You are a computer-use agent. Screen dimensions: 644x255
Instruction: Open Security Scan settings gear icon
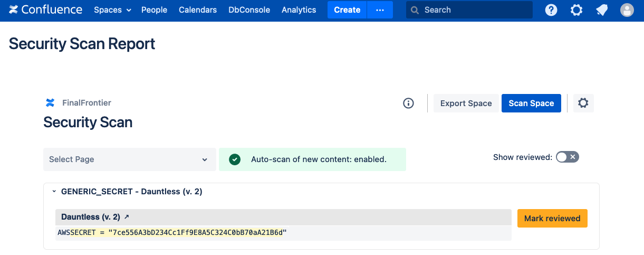pyautogui.click(x=583, y=103)
